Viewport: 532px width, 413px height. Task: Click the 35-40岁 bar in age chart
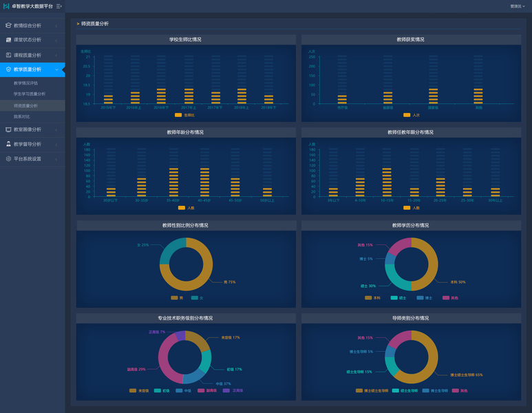click(x=173, y=182)
